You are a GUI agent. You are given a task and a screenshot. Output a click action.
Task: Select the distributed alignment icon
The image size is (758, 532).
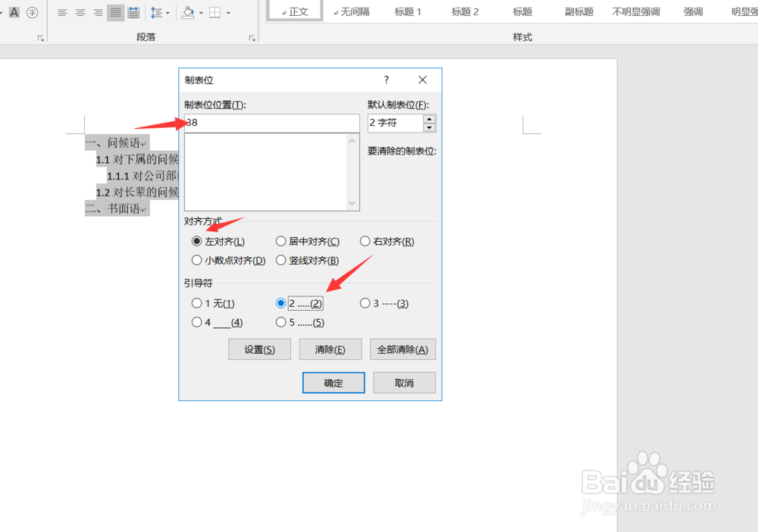[133, 13]
